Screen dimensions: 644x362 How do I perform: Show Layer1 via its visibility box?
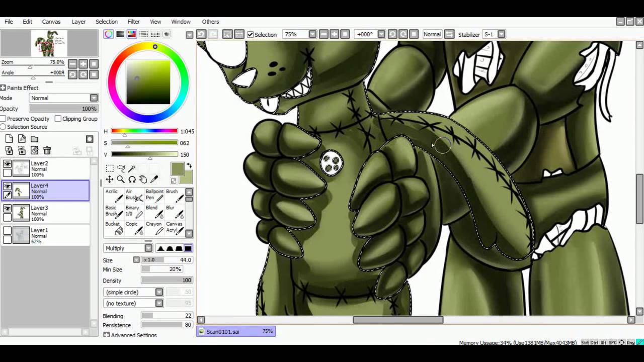tap(7, 230)
